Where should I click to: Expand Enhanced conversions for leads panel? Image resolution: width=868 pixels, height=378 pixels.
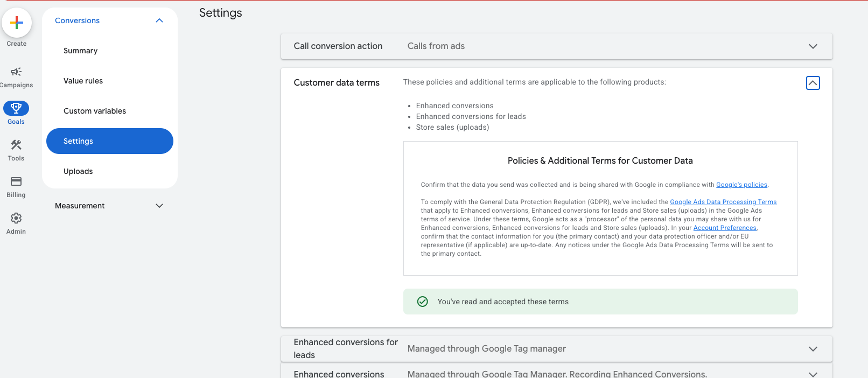(813, 349)
